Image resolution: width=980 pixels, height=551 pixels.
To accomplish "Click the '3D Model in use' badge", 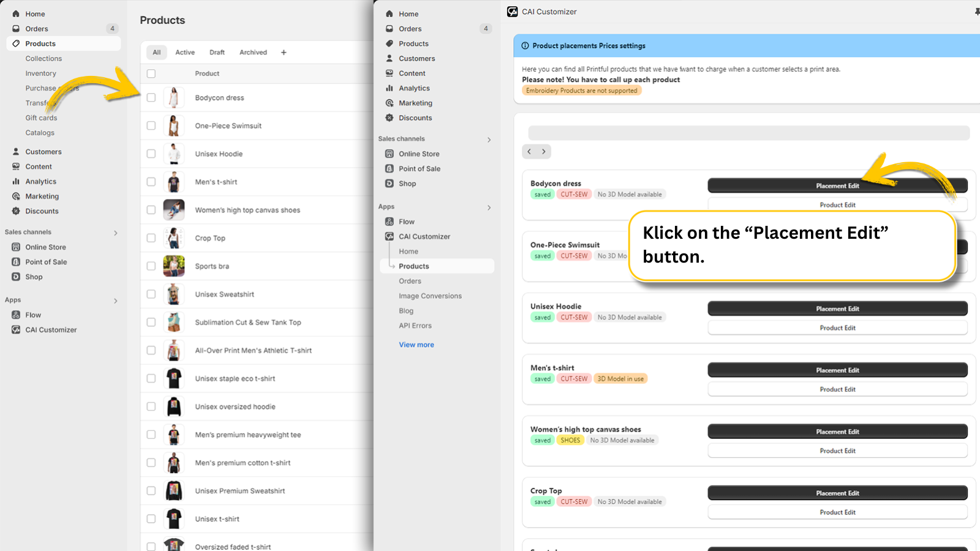I will [620, 379].
